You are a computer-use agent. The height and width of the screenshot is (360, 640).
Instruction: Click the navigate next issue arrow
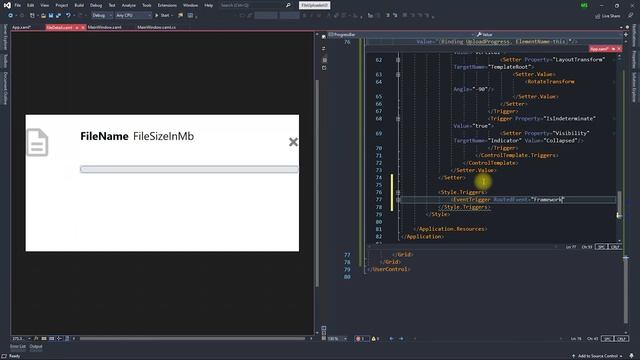click(x=401, y=339)
